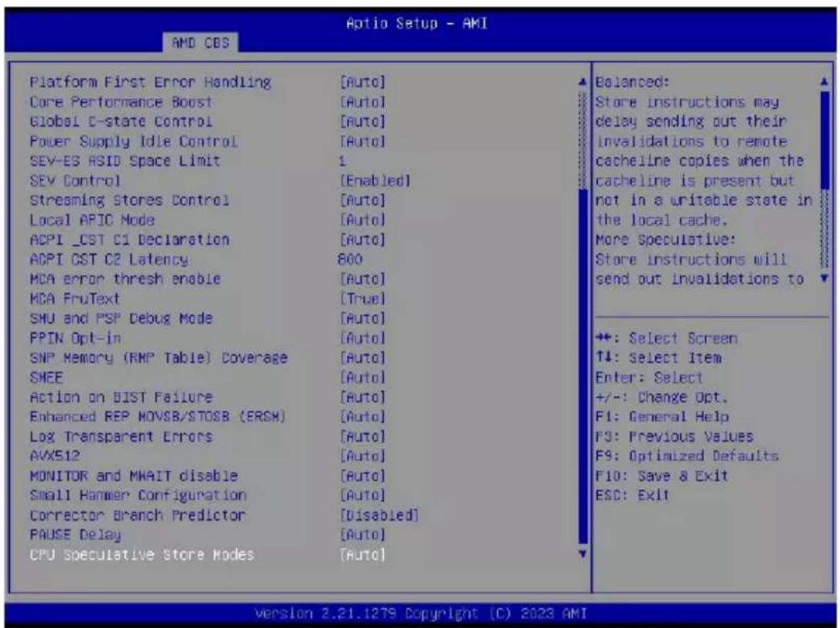Viewport: 840px width, 628px height.
Task: Click the main list scroll-down arrow
Action: point(583,554)
